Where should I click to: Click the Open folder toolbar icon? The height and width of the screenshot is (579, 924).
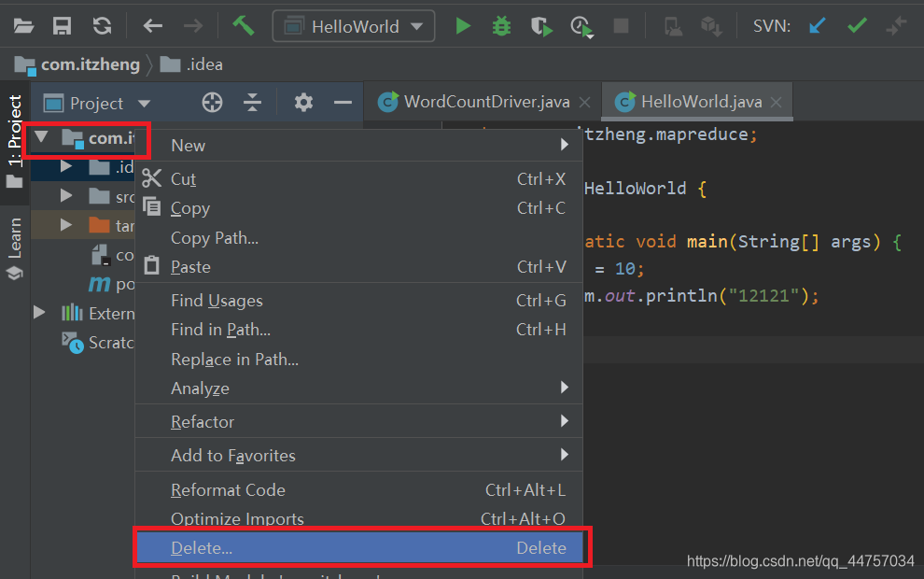[23, 26]
